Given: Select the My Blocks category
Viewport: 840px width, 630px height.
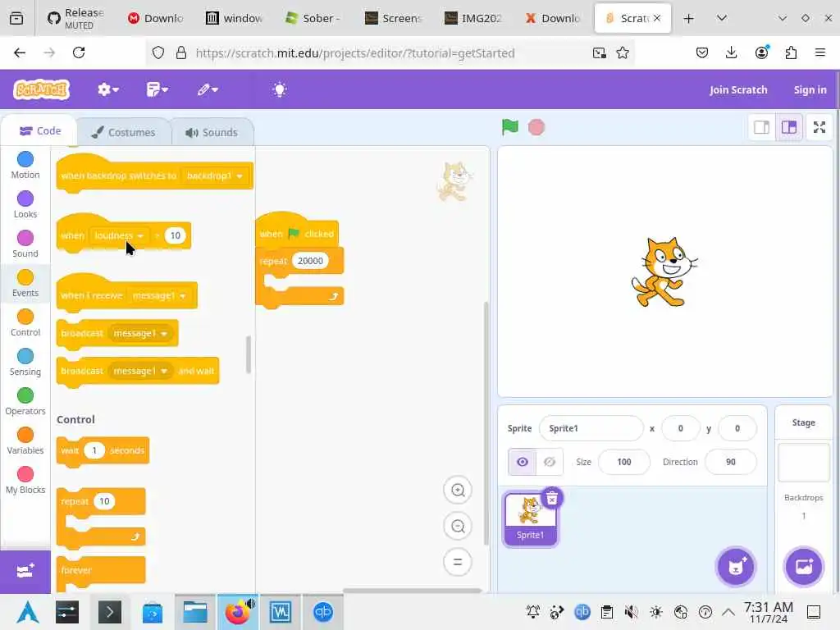Looking at the screenshot, I should click(25, 481).
